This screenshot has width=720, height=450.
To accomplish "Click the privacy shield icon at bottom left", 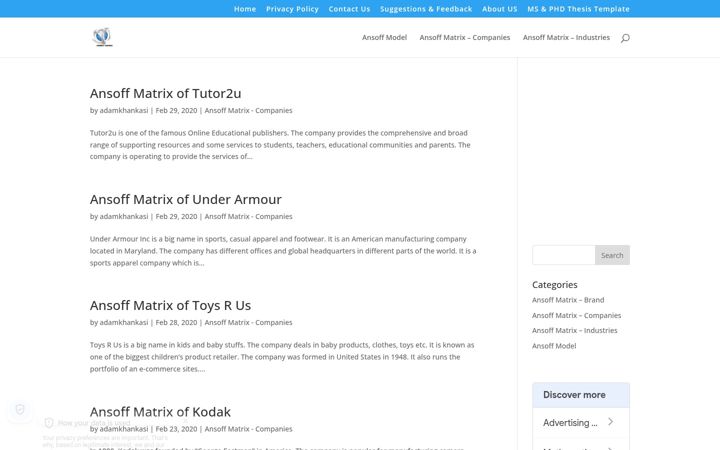I will (20, 409).
